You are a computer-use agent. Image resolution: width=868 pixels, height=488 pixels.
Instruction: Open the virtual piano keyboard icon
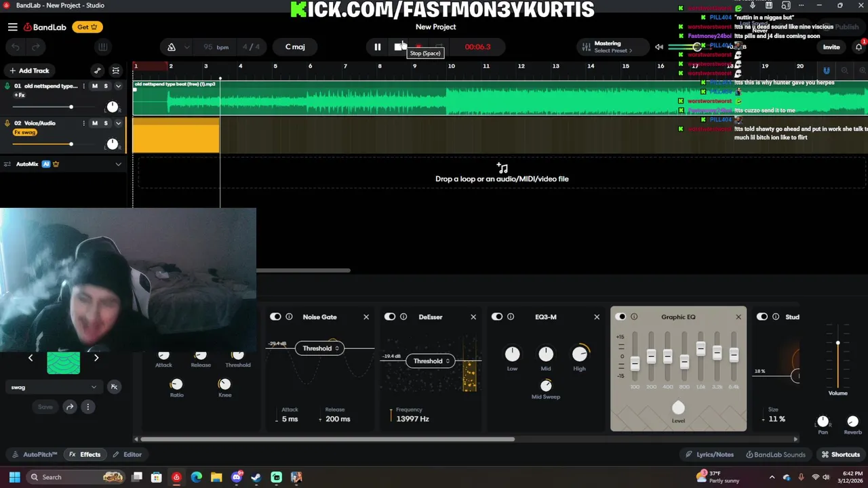point(102,47)
